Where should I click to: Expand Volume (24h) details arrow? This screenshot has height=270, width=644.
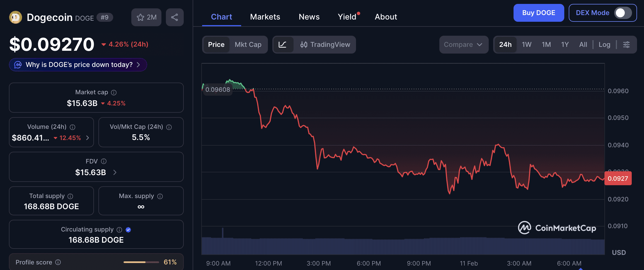click(x=88, y=138)
